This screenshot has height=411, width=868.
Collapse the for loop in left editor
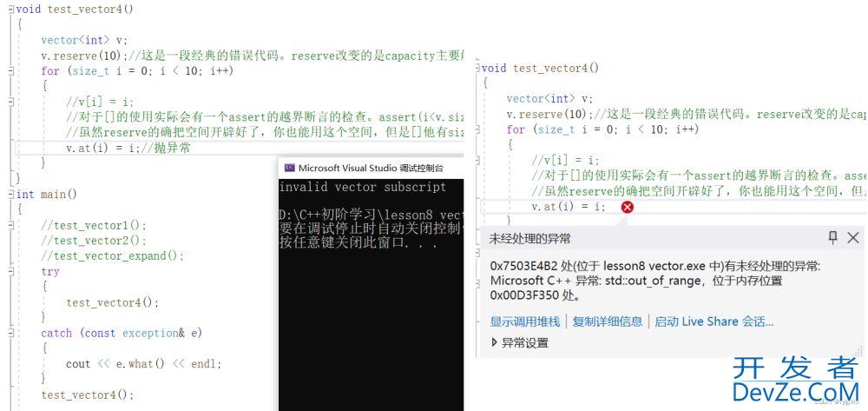pos(11,71)
